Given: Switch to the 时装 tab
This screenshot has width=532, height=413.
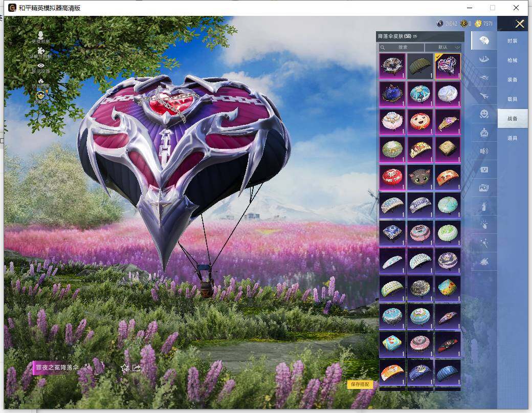Looking at the screenshot, I should [513, 41].
